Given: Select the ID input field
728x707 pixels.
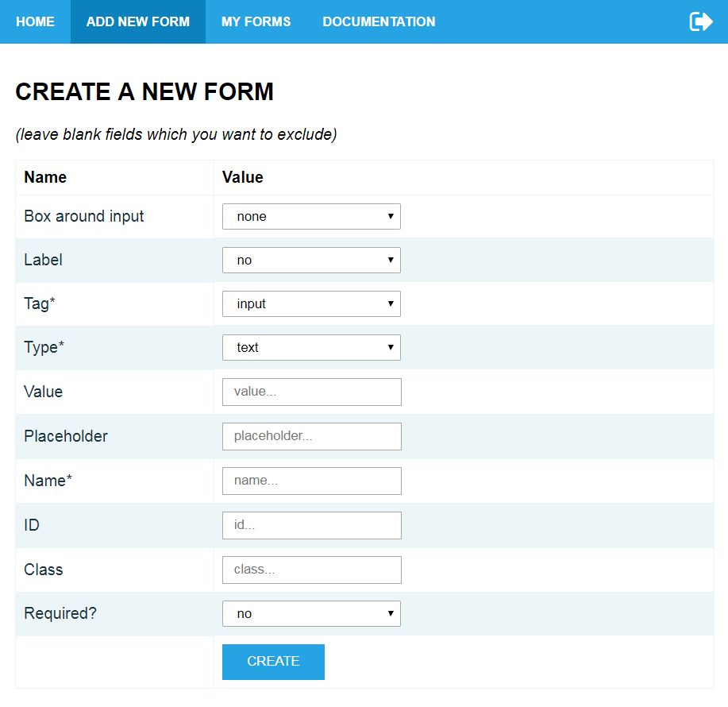Looking at the screenshot, I should click(312, 525).
